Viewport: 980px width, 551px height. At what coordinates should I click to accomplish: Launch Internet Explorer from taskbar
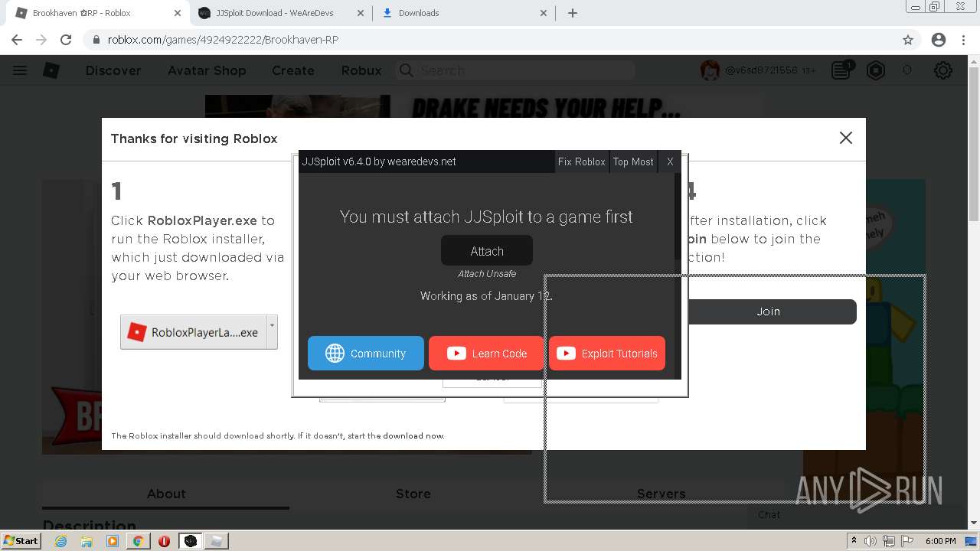click(x=61, y=541)
